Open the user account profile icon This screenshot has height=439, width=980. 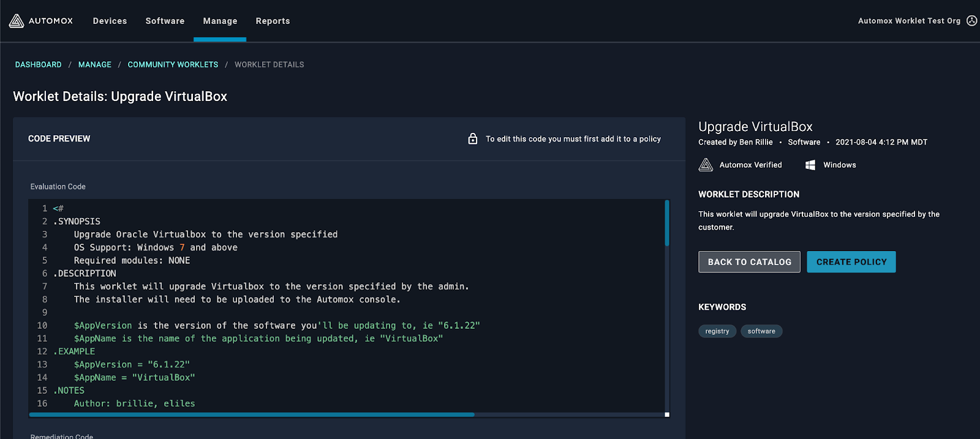971,21
